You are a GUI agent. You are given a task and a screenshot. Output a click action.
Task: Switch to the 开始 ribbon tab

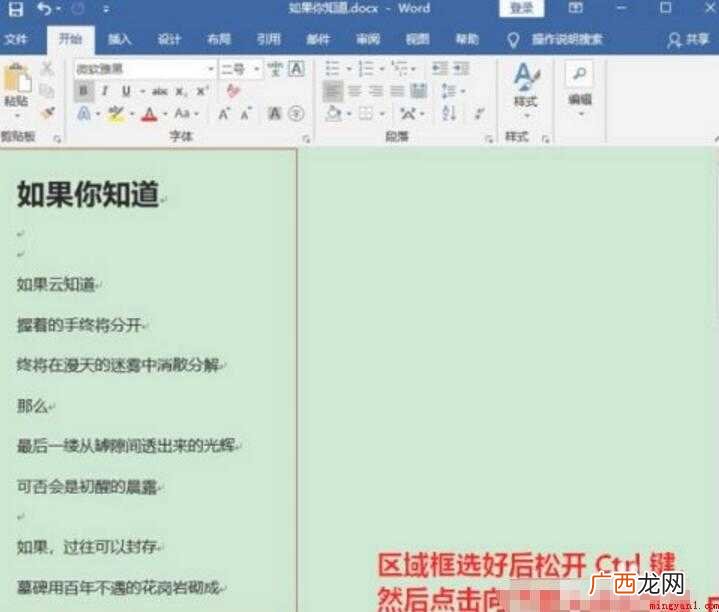71,39
